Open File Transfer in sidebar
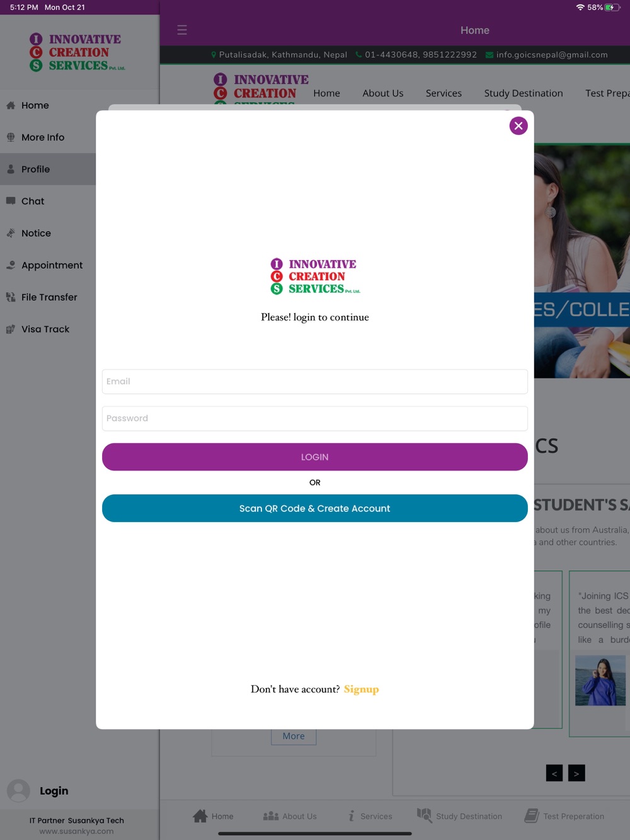Image resolution: width=630 pixels, height=840 pixels. point(48,297)
